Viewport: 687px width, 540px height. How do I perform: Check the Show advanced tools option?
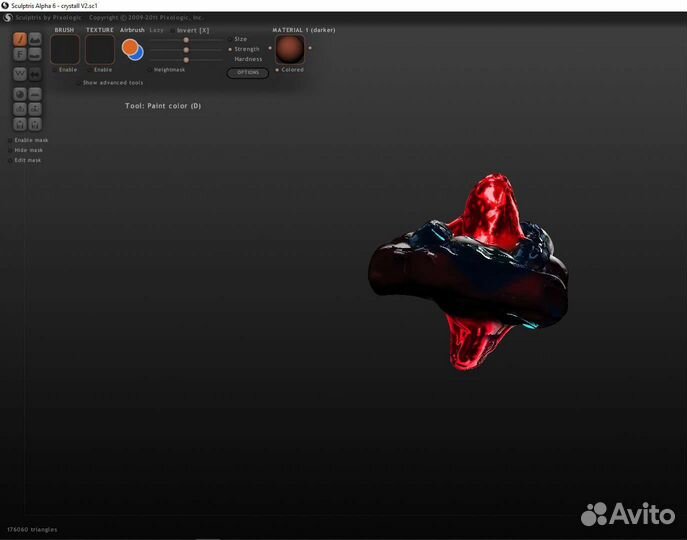coord(78,83)
